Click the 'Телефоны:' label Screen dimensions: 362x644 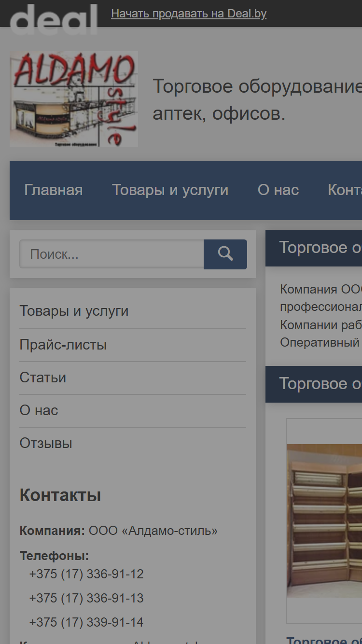(x=54, y=556)
